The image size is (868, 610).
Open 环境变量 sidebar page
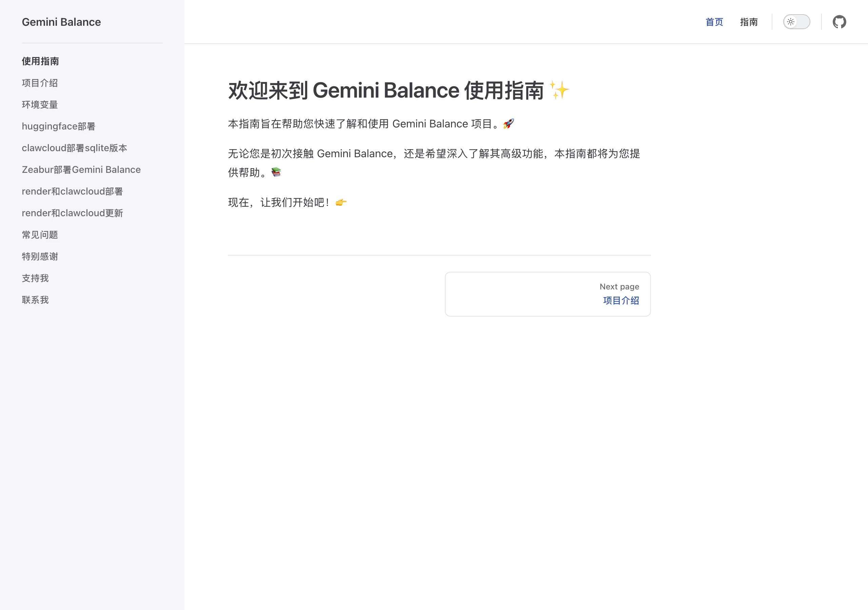tap(40, 105)
